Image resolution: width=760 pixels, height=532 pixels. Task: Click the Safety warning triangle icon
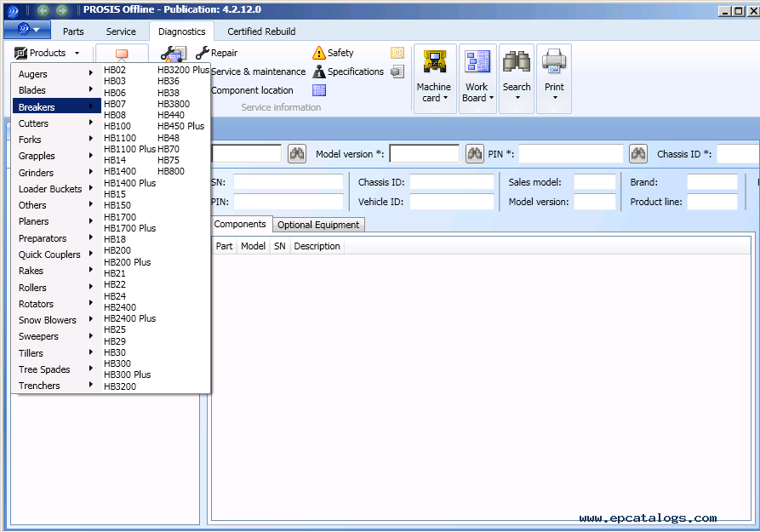(318, 53)
